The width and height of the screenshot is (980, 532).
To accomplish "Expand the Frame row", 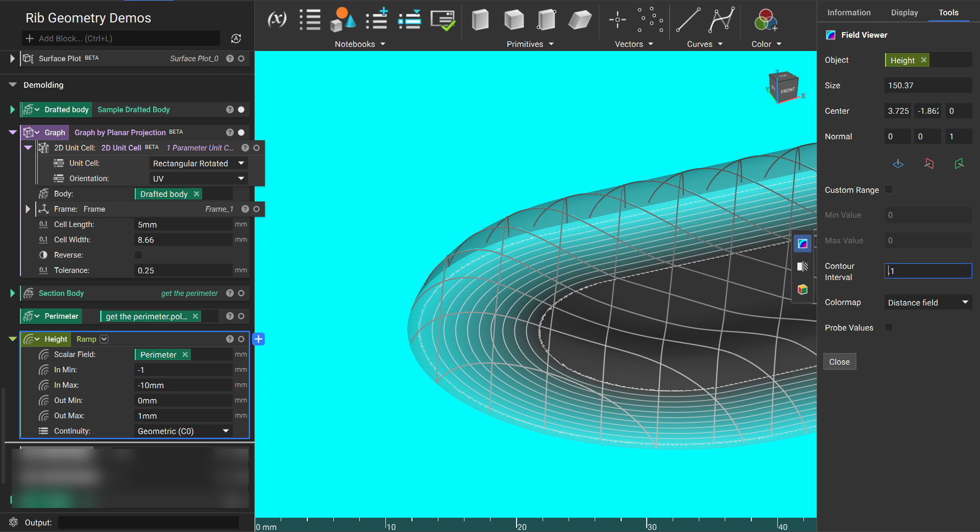I will coord(28,209).
